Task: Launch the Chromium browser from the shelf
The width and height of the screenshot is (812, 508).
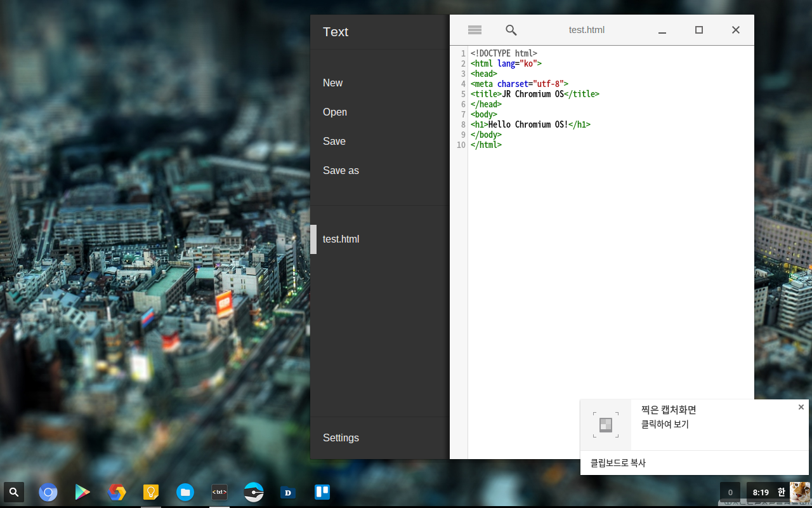Action: [48, 492]
